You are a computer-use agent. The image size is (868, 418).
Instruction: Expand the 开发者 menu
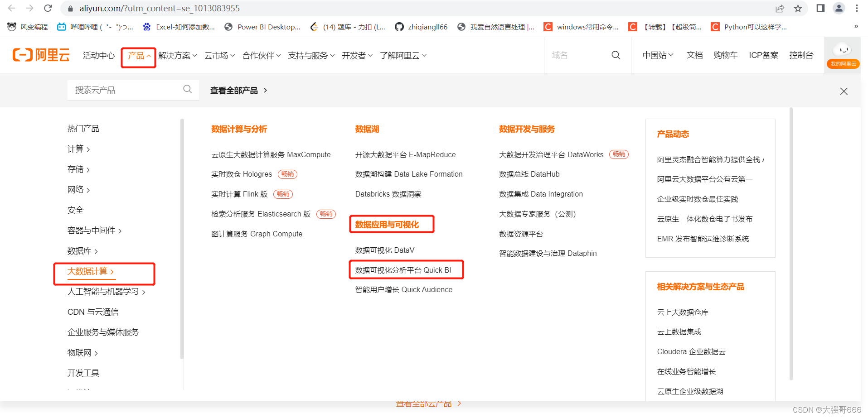357,55
